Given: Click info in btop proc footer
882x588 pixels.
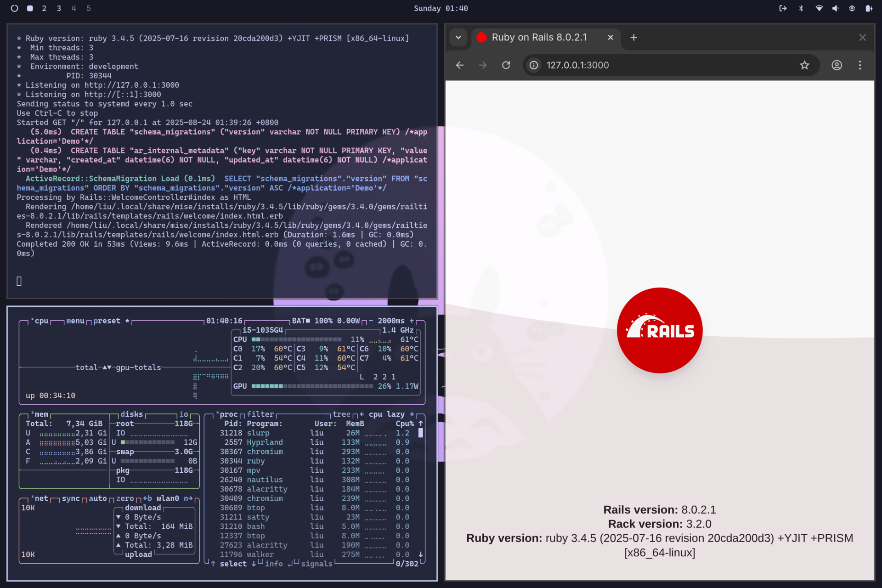Looking at the screenshot, I should [x=274, y=564].
